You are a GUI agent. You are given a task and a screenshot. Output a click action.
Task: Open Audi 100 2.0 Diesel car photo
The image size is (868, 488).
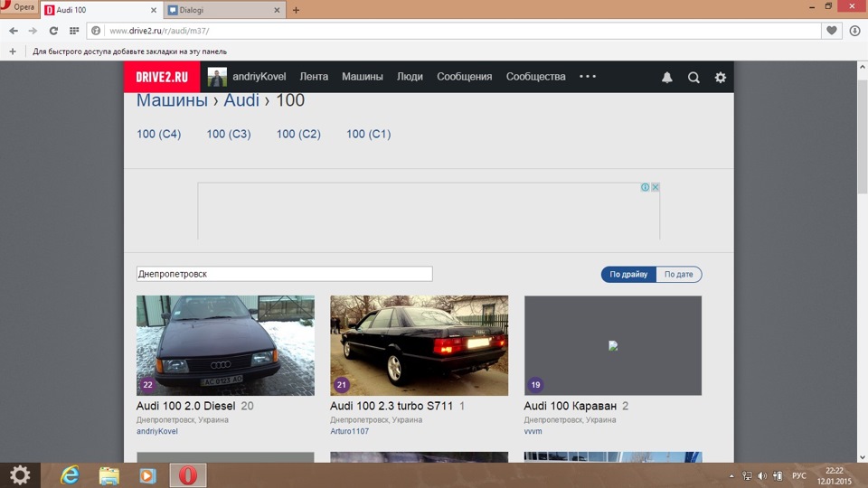[225, 345]
